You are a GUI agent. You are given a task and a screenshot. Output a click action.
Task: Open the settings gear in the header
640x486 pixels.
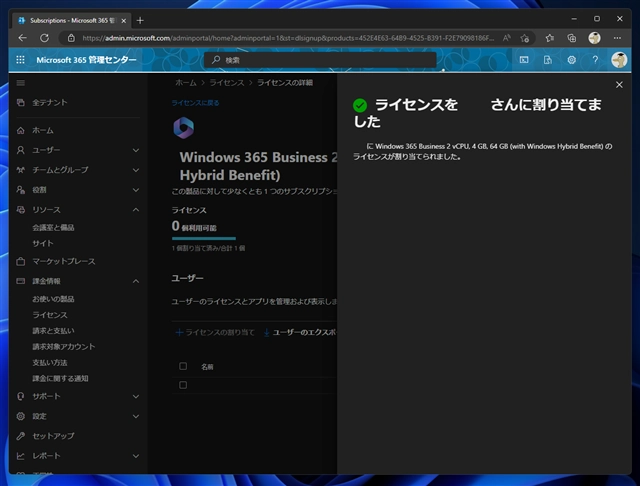571,60
